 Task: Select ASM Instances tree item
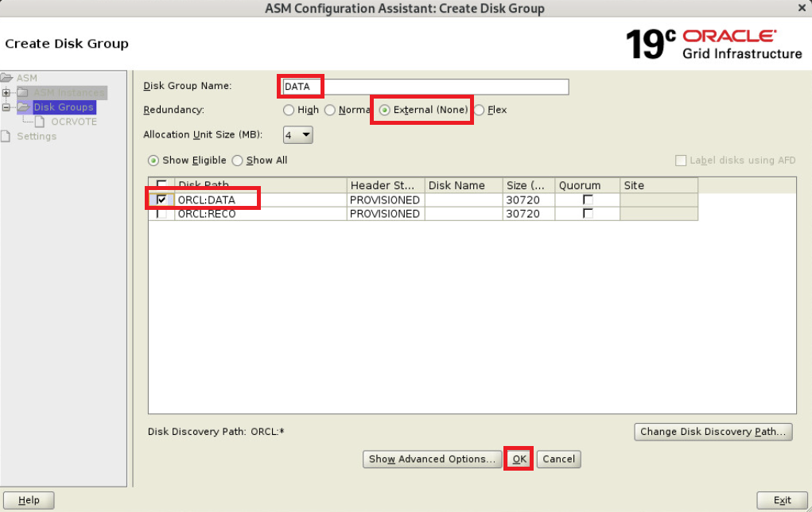point(69,93)
